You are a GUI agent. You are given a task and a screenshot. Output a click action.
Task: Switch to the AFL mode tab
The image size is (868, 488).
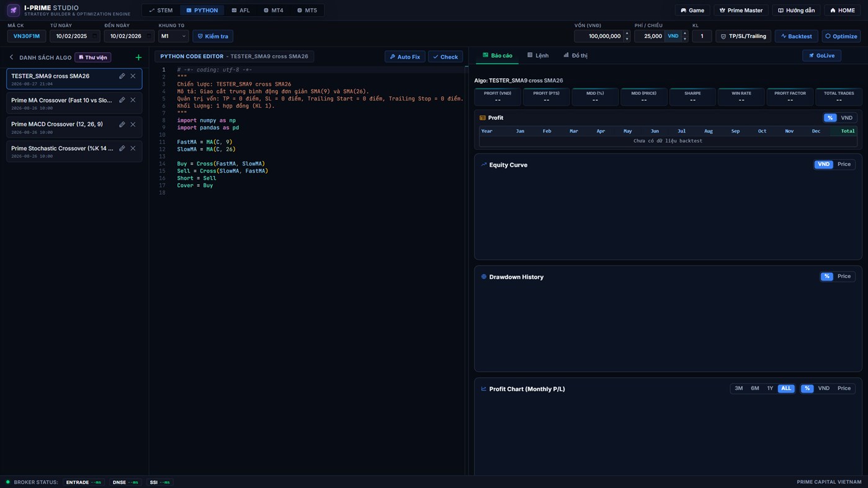pos(240,11)
